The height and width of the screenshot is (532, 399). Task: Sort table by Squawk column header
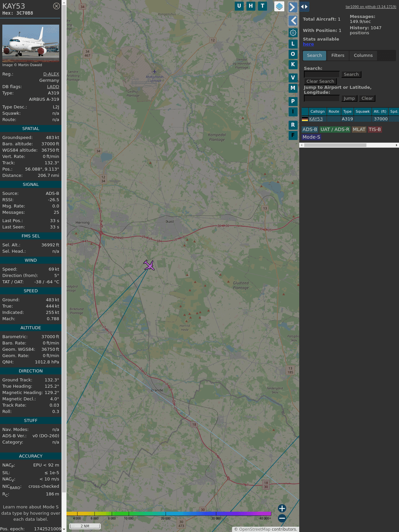(362, 112)
